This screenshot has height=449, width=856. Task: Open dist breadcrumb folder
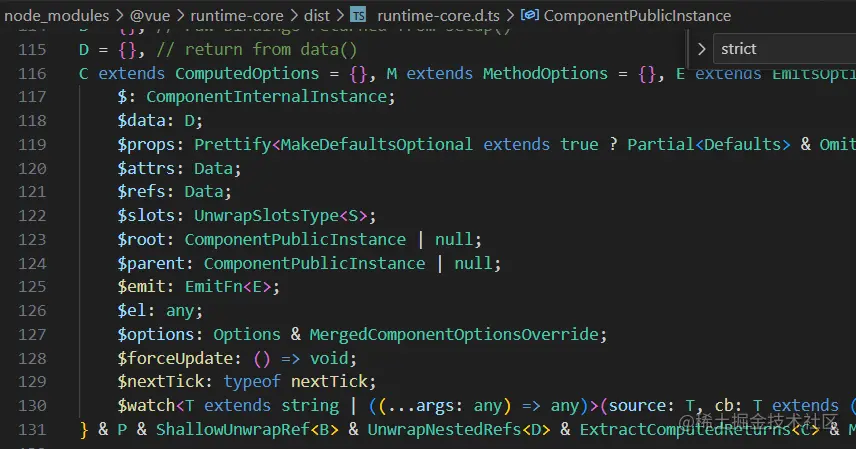coord(317,16)
